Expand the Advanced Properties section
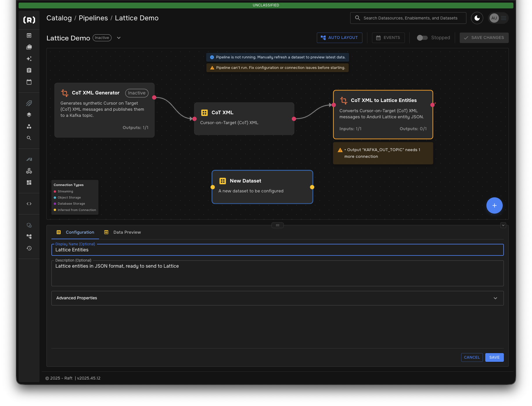The height and width of the screenshot is (406, 532). tap(277, 298)
